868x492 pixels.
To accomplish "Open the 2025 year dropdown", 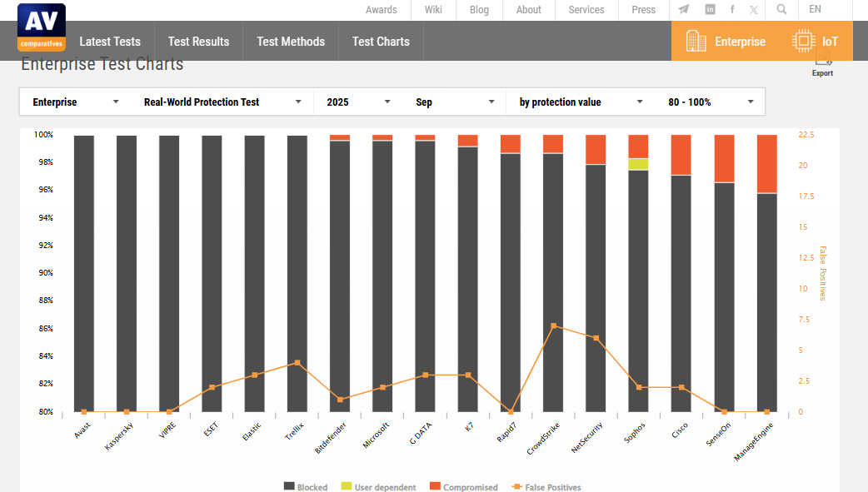I will pos(358,102).
